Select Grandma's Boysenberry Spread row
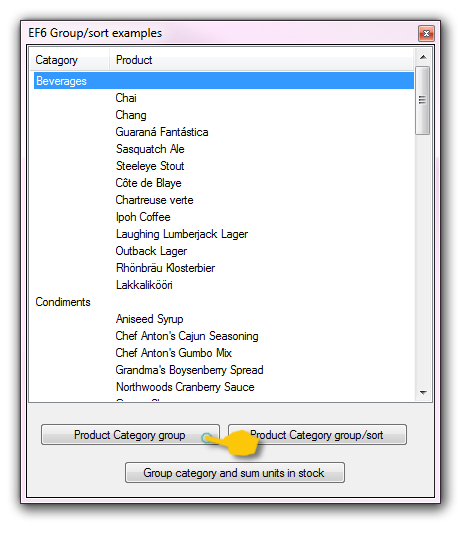The image size is (459, 533). [224, 370]
